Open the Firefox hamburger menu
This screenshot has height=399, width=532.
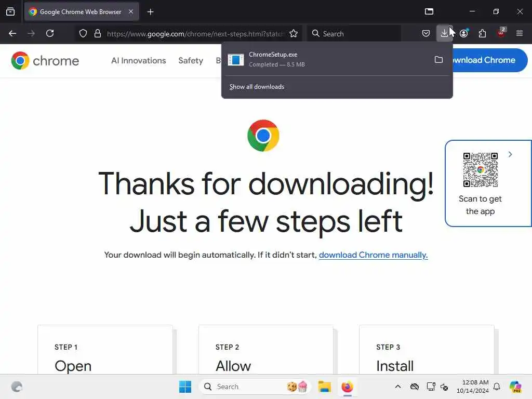tap(520, 33)
